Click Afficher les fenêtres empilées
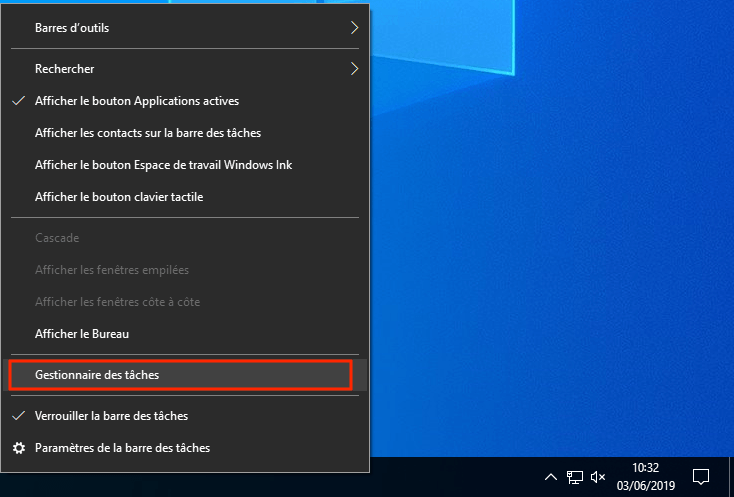Image resolution: width=734 pixels, height=497 pixels. point(111,270)
